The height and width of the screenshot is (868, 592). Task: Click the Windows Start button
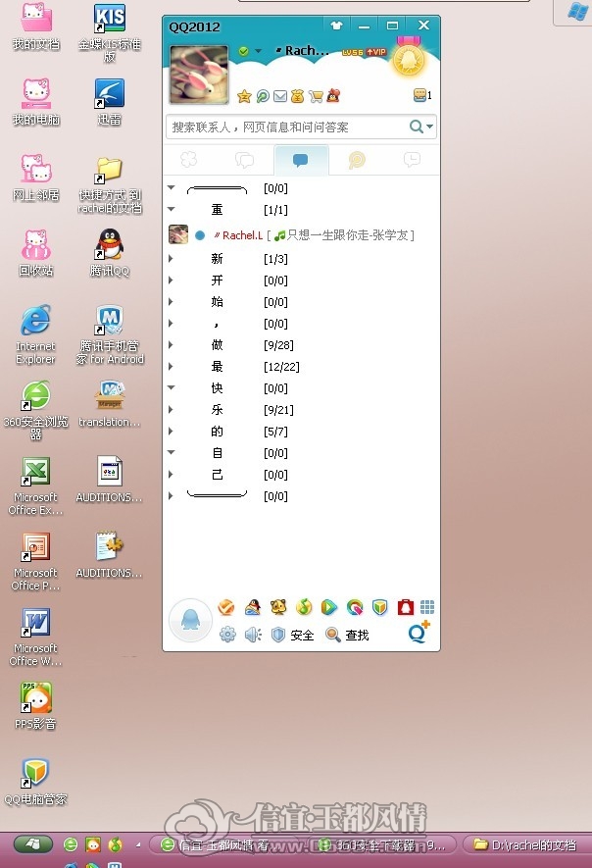32,844
